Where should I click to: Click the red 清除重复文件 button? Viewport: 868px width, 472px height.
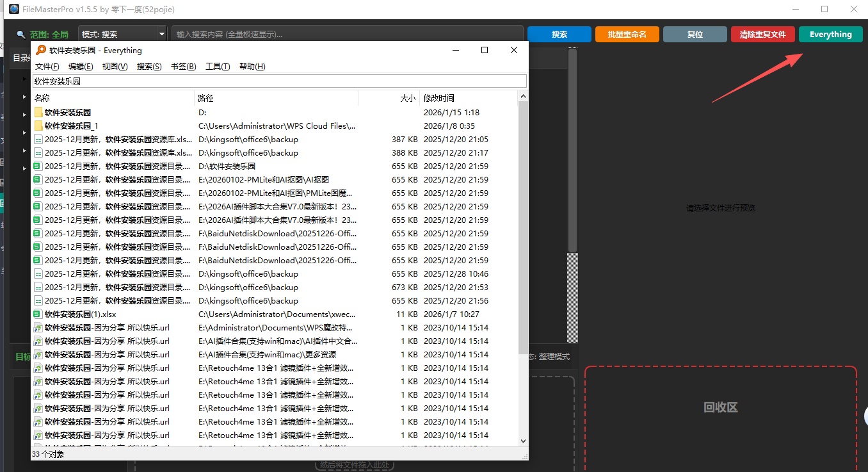tap(762, 35)
